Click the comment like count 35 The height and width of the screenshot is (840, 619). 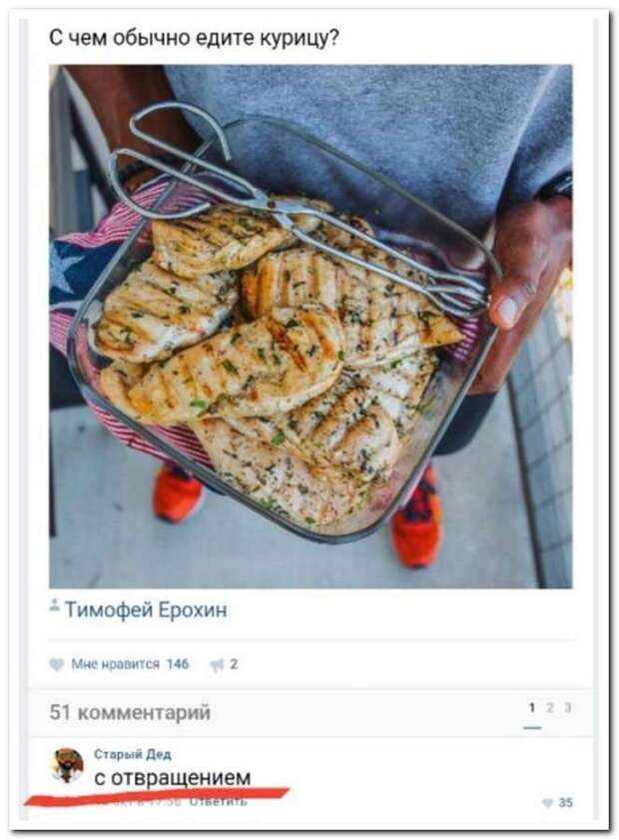565,802
